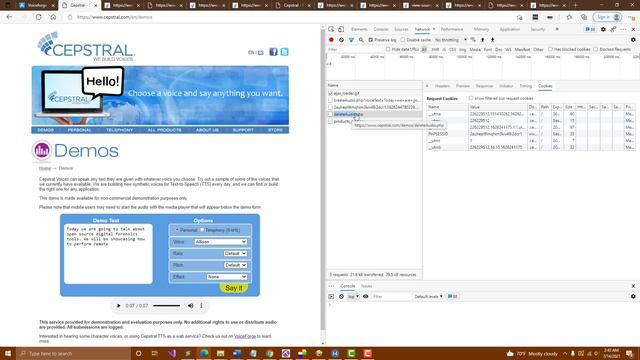The image size is (640, 360).
Task: Clear console icon in drawer
Action: (x=341, y=297)
